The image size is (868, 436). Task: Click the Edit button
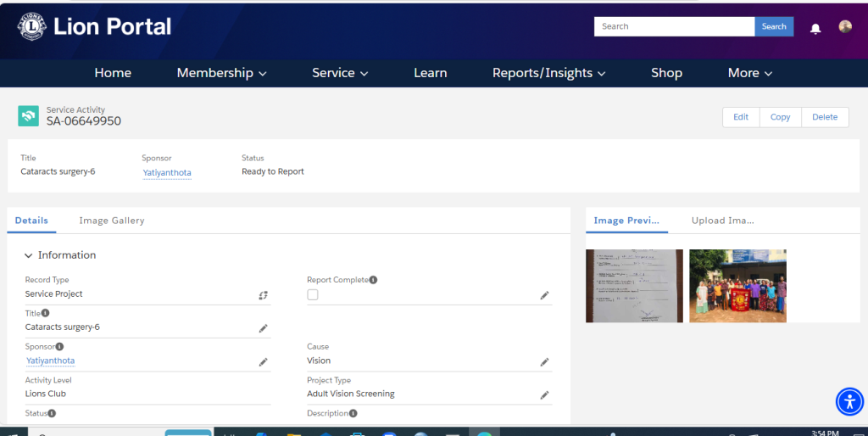pos(741,117)
